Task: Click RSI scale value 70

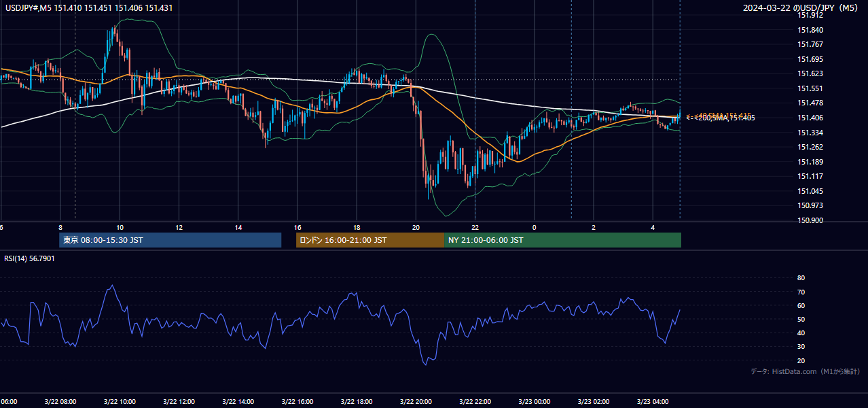Action: click(x=801, y=292)
